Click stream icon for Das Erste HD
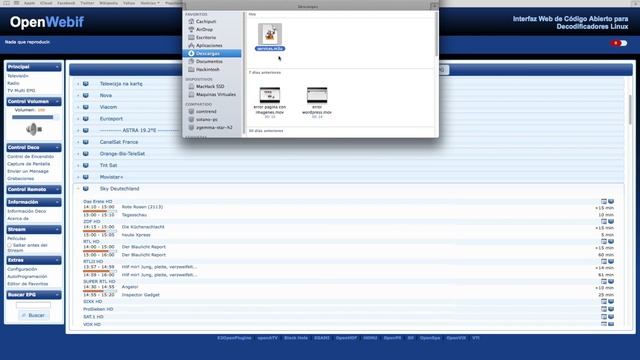The height and width of the screenshot is (360, 640). point(611,201)
